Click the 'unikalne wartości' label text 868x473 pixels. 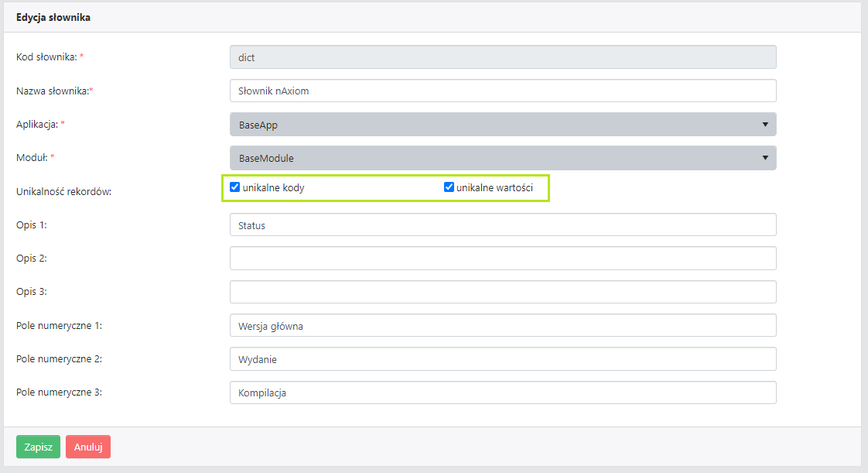(x=494, y=187)
